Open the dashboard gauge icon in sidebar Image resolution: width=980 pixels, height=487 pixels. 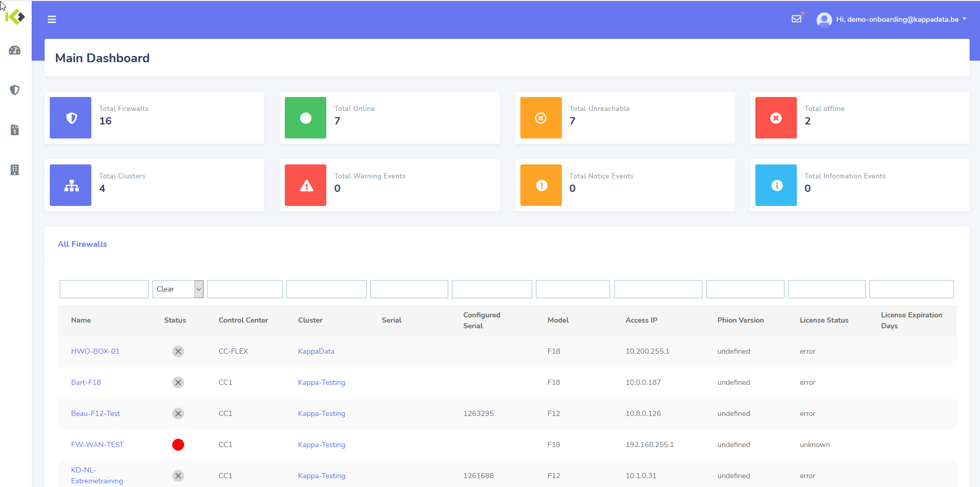pos(15,50)
